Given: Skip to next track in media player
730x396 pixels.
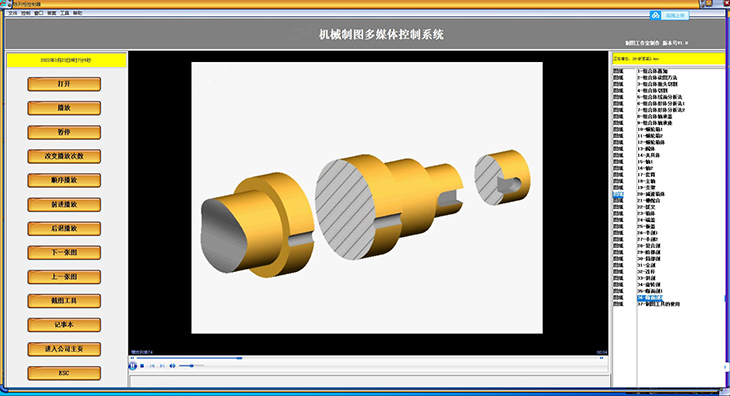Looking at the screenshot, I should click(x=162, y=366).
